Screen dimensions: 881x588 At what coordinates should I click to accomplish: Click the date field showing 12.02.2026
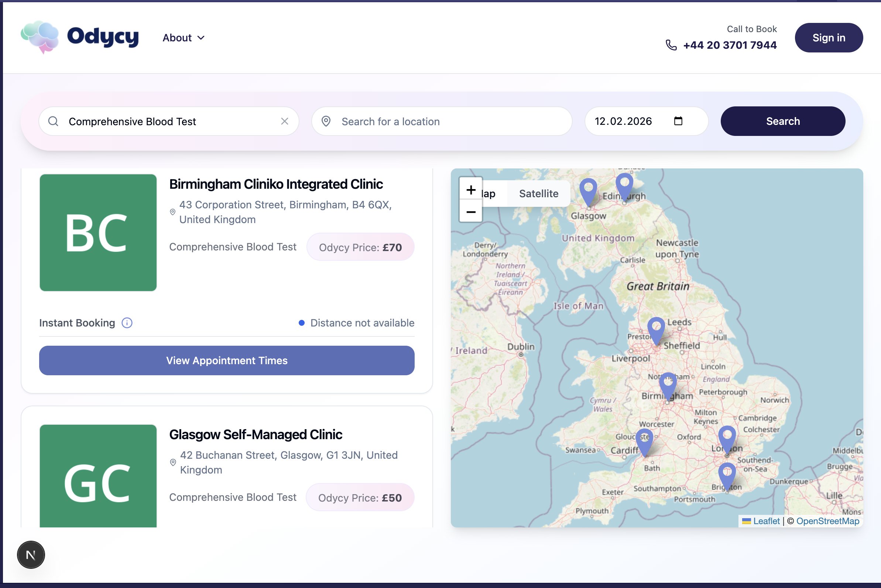coord(623,121)
